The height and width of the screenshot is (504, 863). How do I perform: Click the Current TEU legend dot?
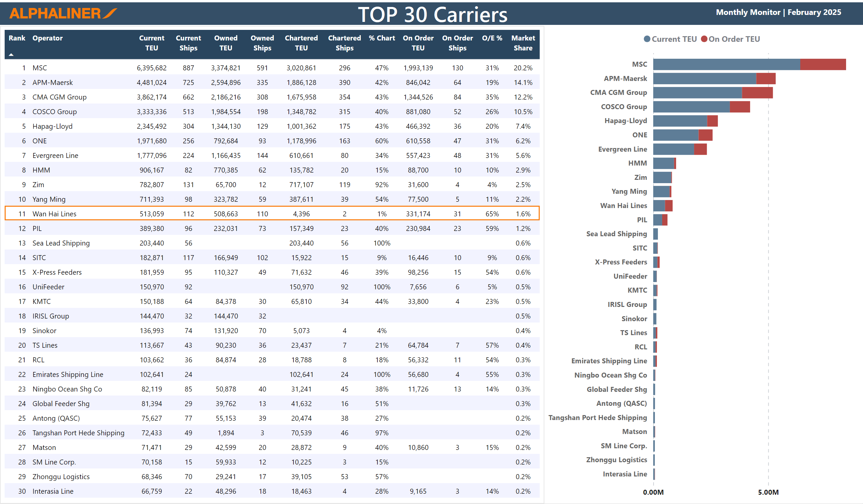[x=647, y=39]
